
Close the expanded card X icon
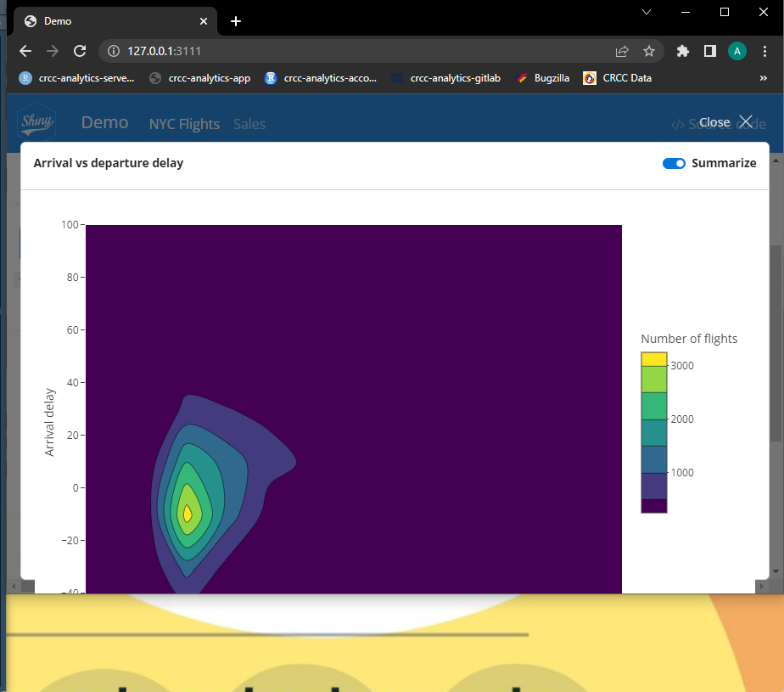click(x=746, y=121)
